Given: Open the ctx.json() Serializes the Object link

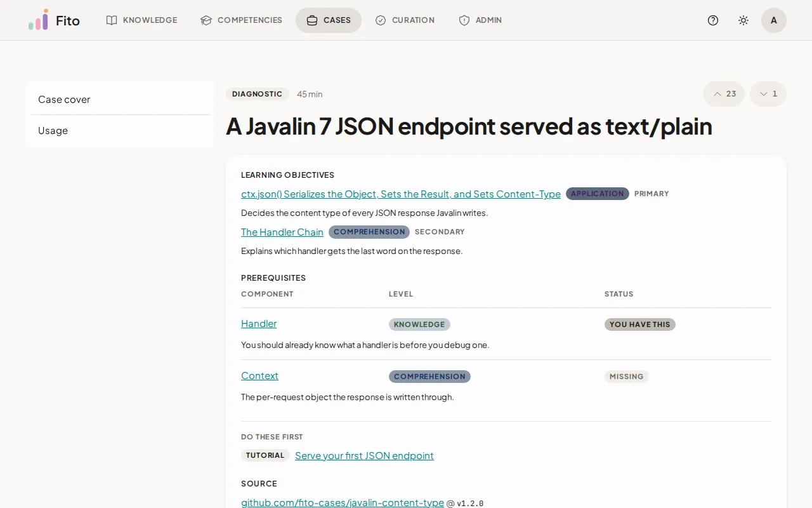Looking at the screenshot, I should pos(401,194).
